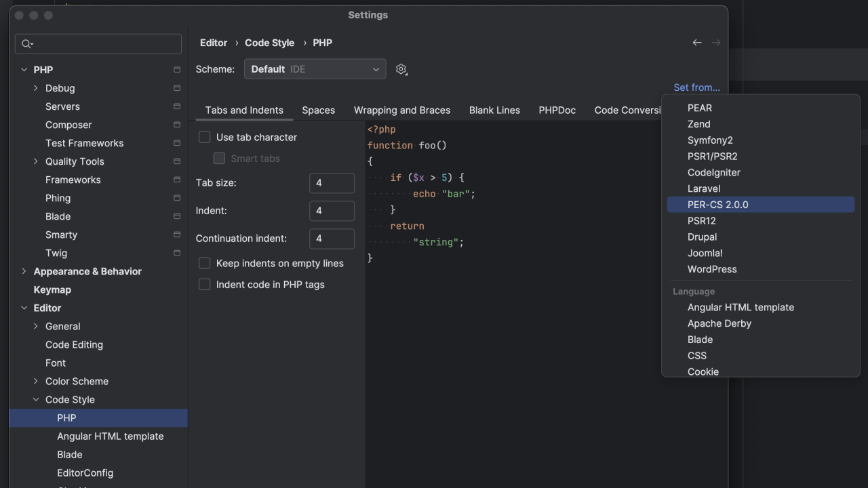Click project-level icon next to Blade
This screenshot has width=868, height=488.
click(177, 216)
